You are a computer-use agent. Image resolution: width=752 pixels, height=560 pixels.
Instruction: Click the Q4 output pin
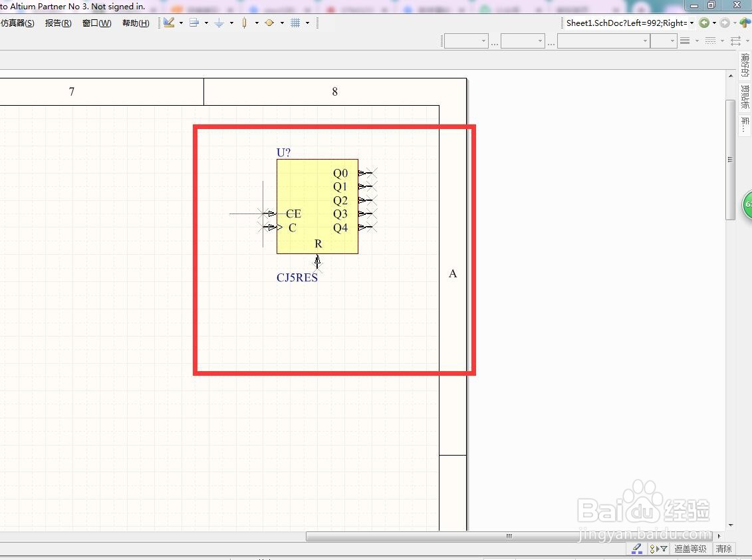(368, 227)
